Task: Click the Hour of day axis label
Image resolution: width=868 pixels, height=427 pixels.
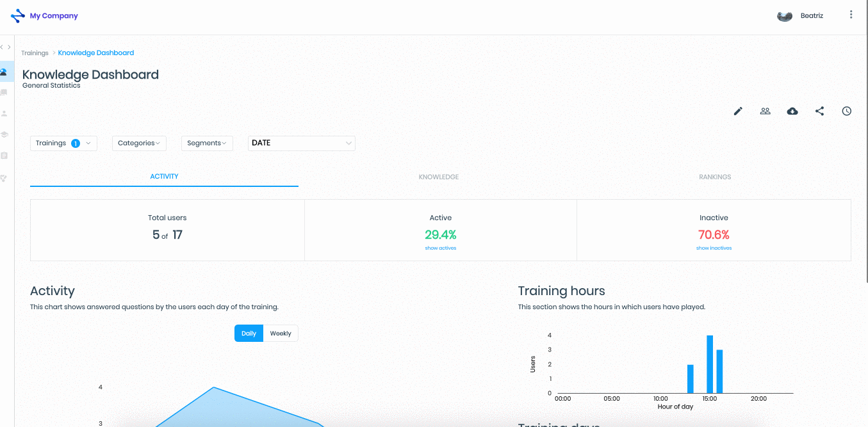Action: [x=675, y=407]
